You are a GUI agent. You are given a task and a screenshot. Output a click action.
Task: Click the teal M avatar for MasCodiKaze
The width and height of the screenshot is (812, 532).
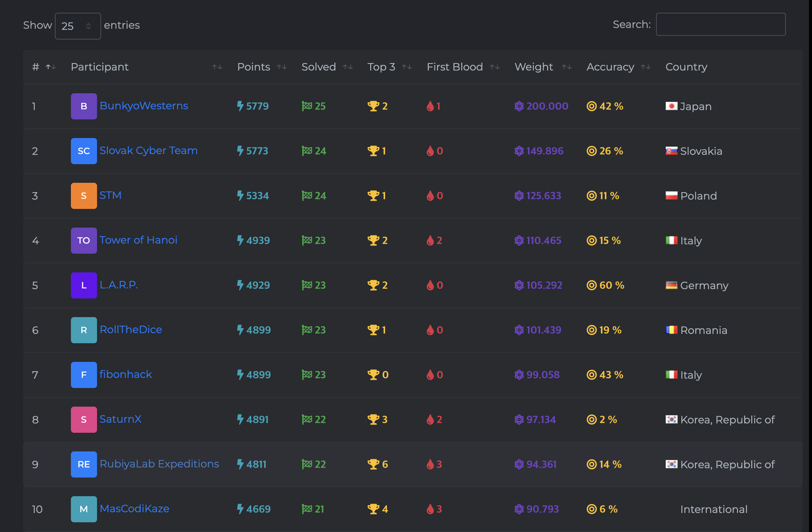(84, 509)
